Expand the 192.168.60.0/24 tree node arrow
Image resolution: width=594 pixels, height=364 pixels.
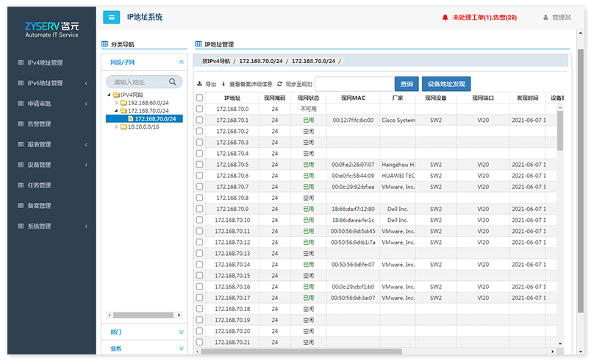coord(116,103)
